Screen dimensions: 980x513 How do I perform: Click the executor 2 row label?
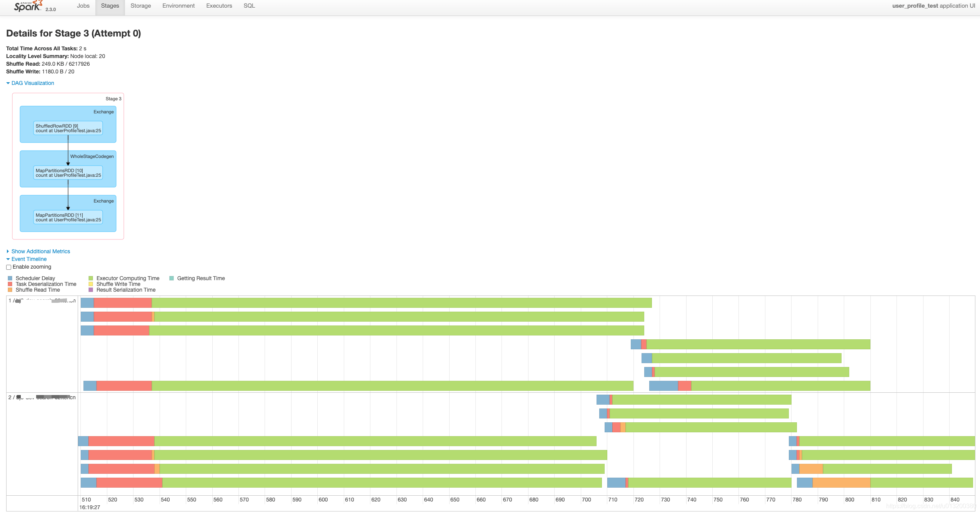pyautogui.click(x=42, y=398)
